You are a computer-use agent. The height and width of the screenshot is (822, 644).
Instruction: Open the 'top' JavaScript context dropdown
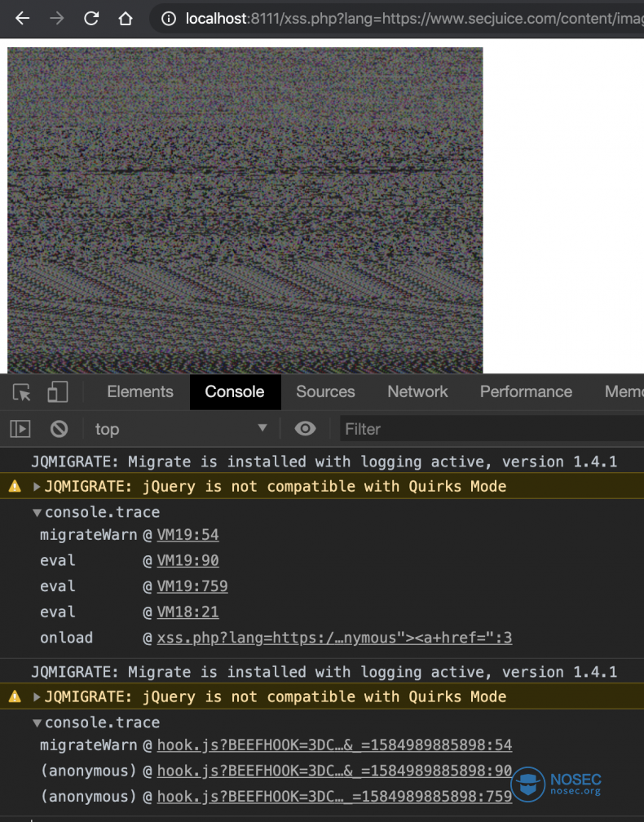[x=181, y=429]
